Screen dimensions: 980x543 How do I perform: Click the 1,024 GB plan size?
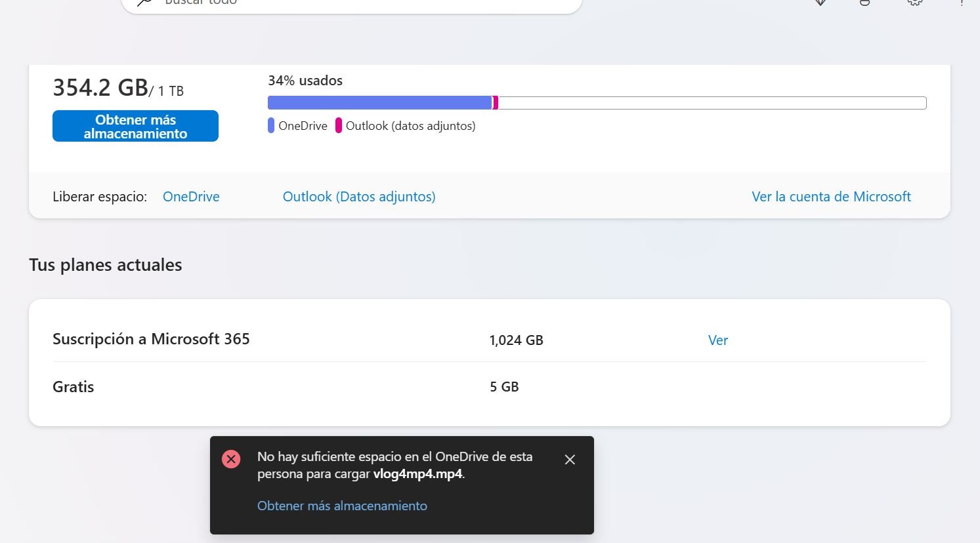point(517,340)
